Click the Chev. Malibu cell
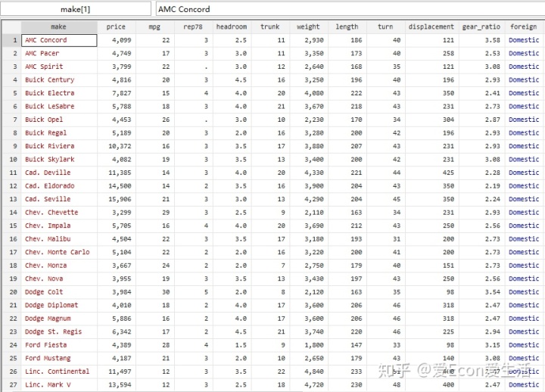 click(59, 239)
